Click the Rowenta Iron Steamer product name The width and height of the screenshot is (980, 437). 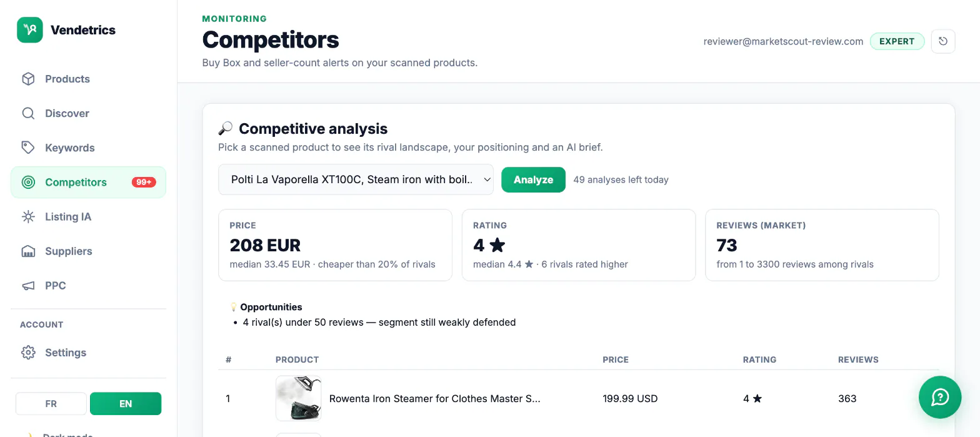tap(434, 398)
